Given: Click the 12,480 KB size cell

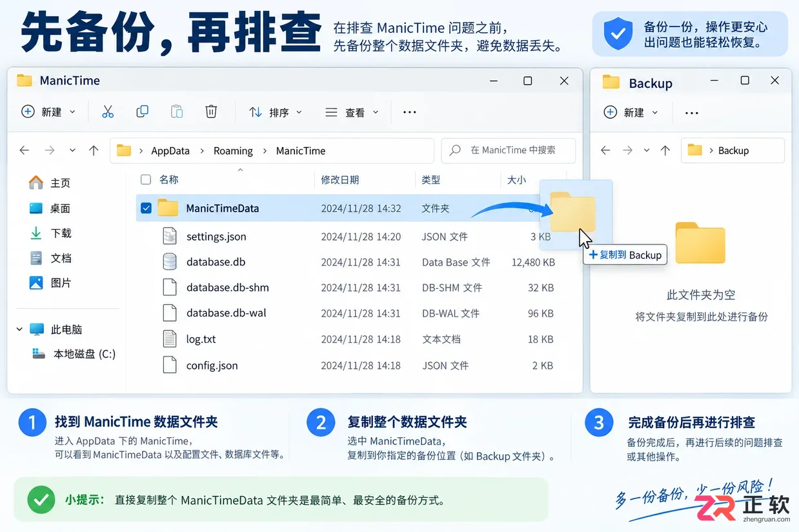Looking at the screenshot, I should click(x=533, y=262).
